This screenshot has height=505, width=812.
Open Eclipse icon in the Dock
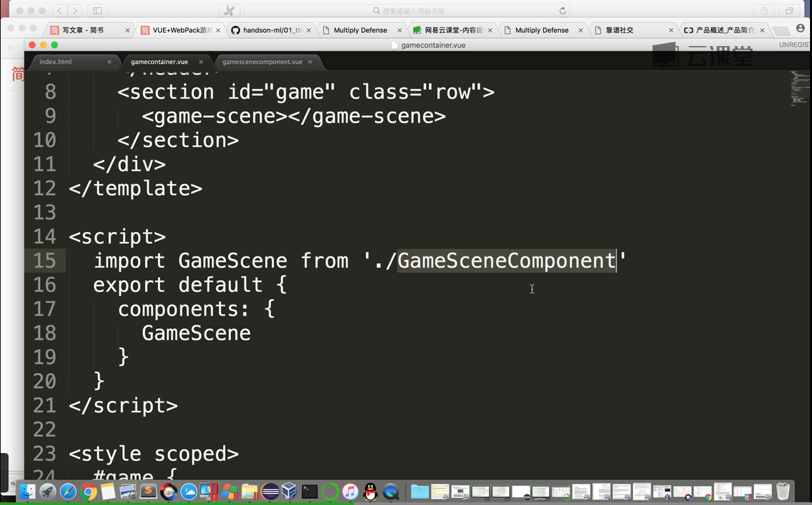(270, 491)
